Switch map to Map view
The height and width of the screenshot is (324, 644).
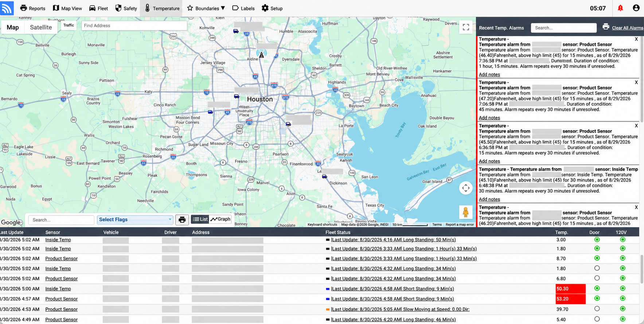13,27
